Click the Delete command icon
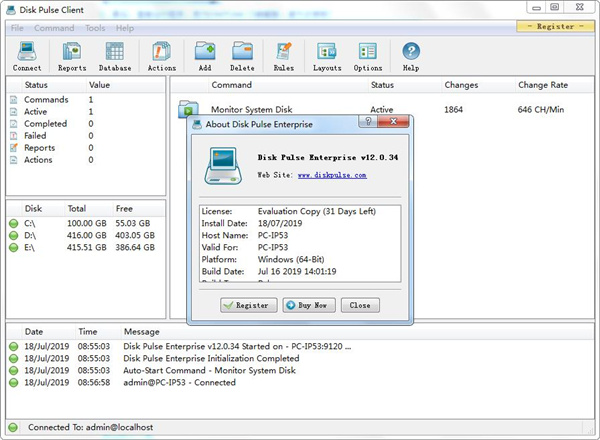This screenshot has height=440, width=600. coord(242,51)
